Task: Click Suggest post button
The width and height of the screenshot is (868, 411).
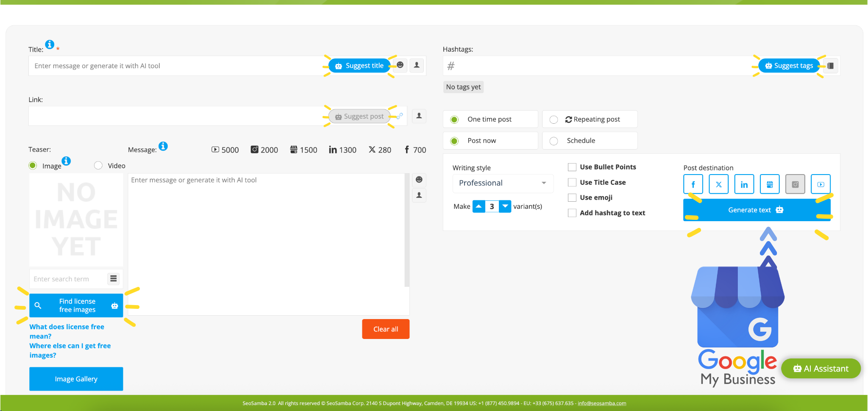Action: pyautogui.click(x=359, y=116)
